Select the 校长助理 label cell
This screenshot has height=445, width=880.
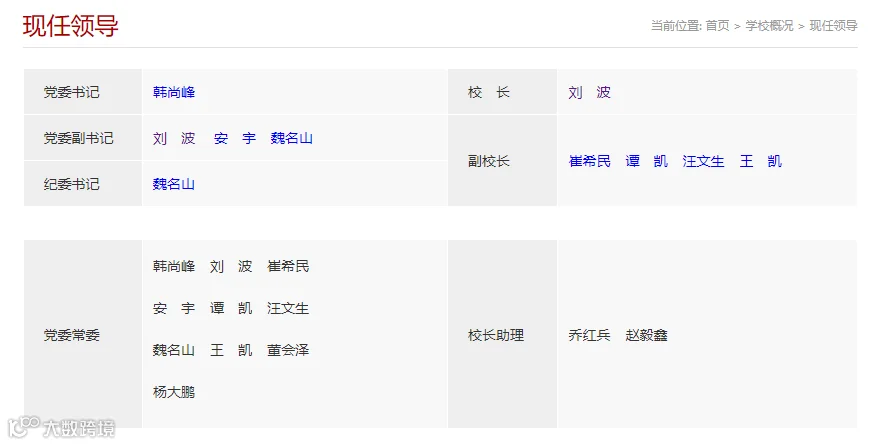click(502, 334)
